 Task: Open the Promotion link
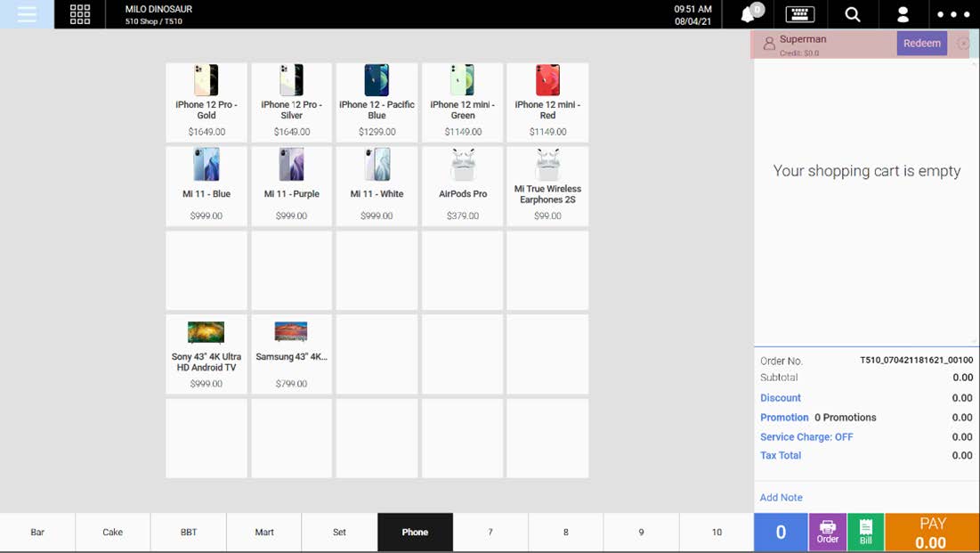coord(784,418)
